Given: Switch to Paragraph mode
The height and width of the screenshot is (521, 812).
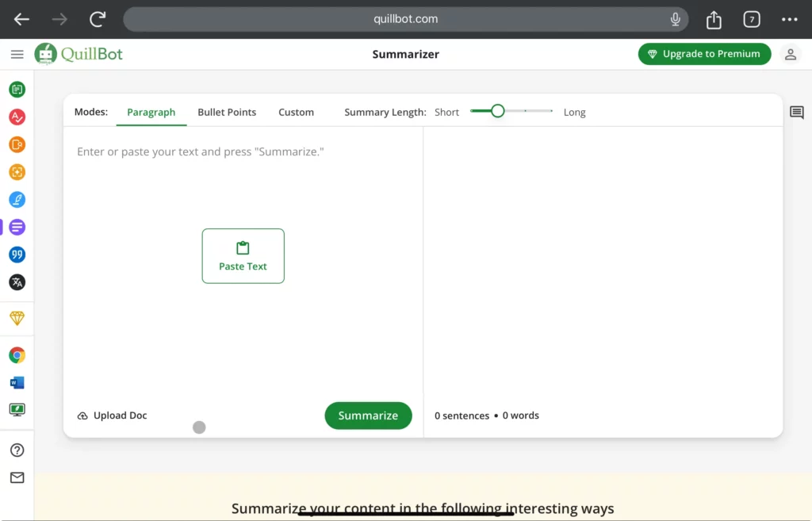Looking at the screenshot, I should (x=151, y=112).
